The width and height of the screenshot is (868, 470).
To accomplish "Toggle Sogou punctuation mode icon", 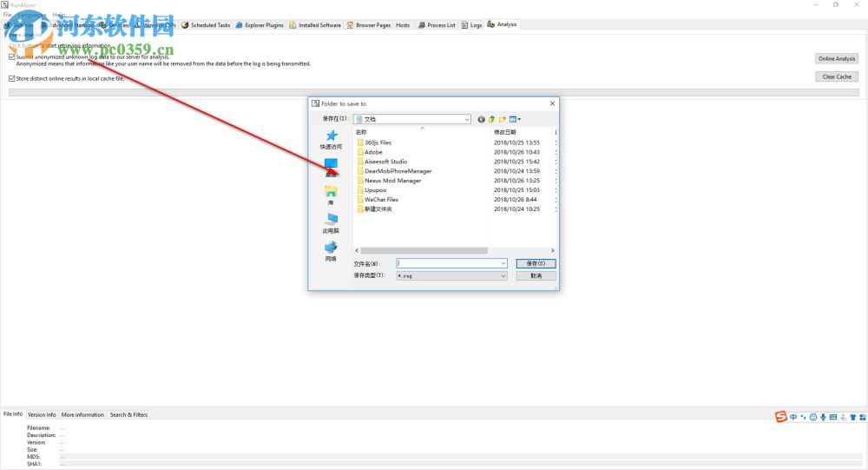I will [x=803, y=417].
